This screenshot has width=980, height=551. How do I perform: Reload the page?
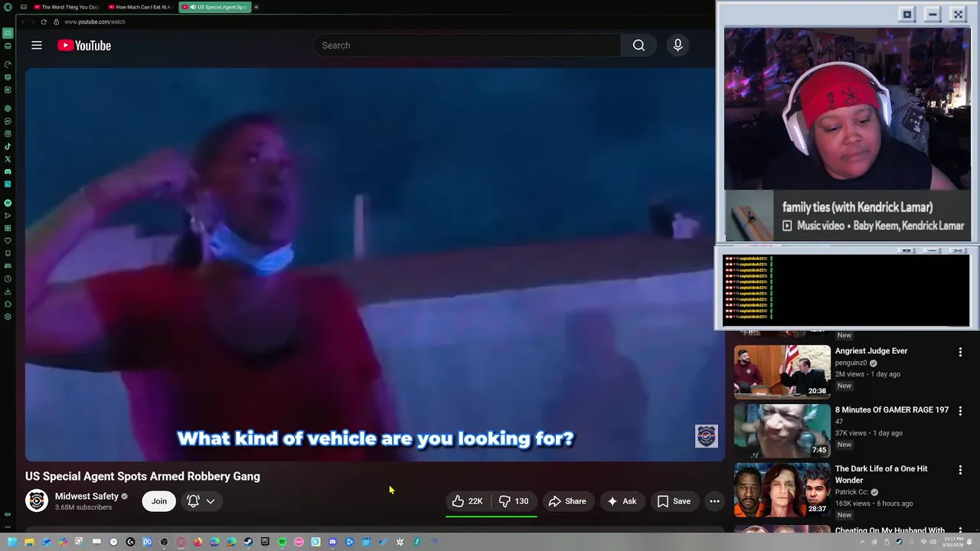coord(44,21)
